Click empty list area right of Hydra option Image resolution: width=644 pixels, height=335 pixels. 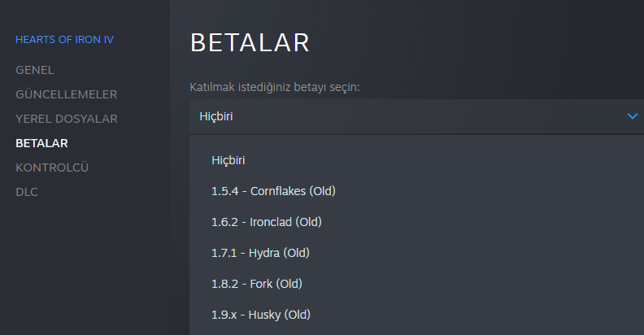(x=488, y=253)
